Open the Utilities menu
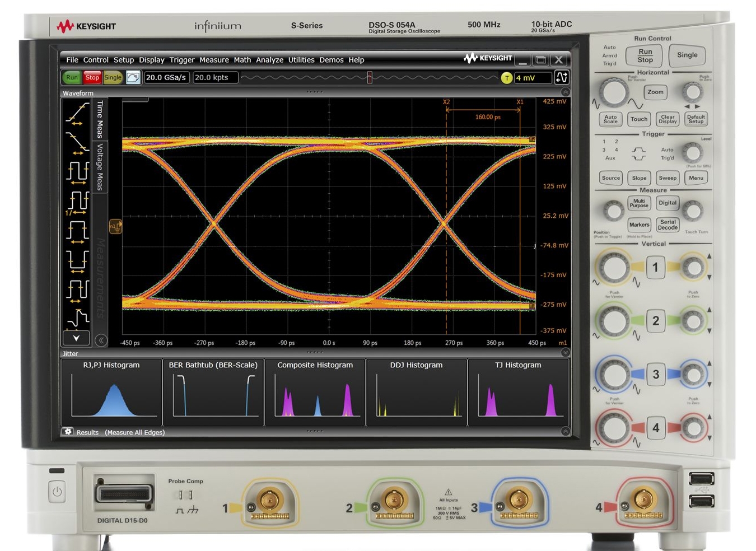 click(301, 60)
